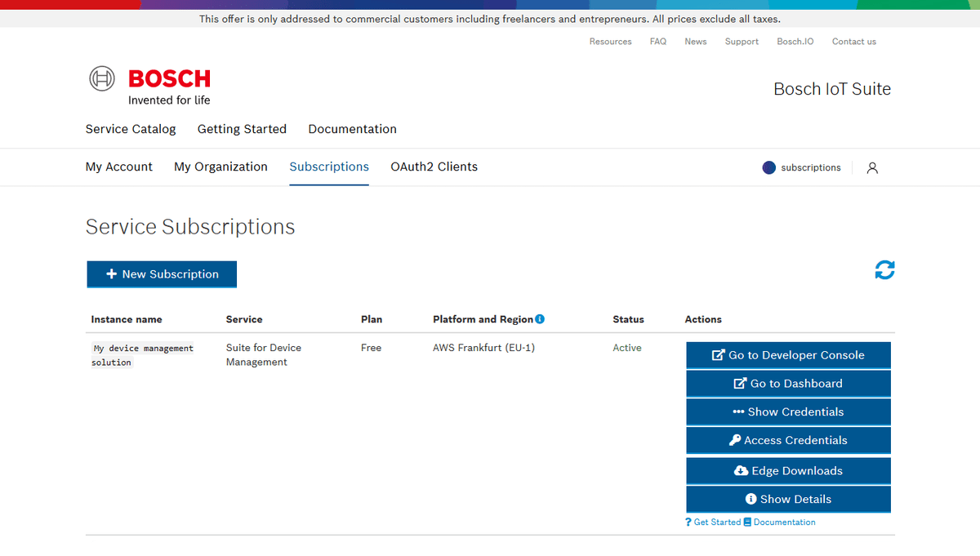The image size is (980, 556).
Task: Create a New Subscription
Action: click(162, 274)
